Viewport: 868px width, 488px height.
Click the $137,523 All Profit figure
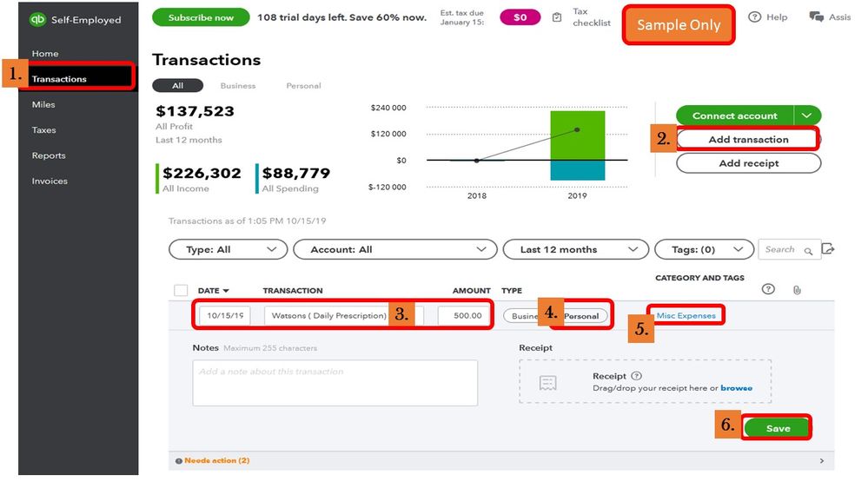tap(195, 111)
